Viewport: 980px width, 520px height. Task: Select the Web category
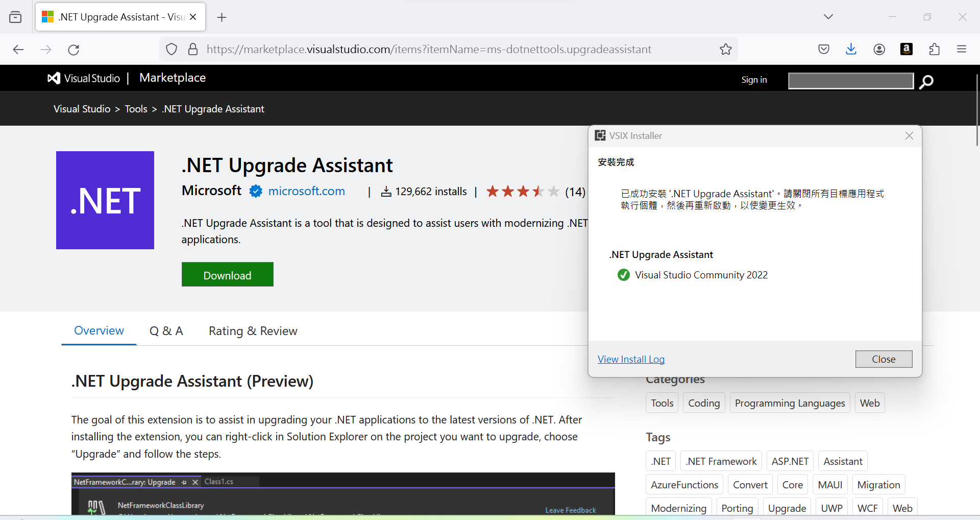click(870, 403)
